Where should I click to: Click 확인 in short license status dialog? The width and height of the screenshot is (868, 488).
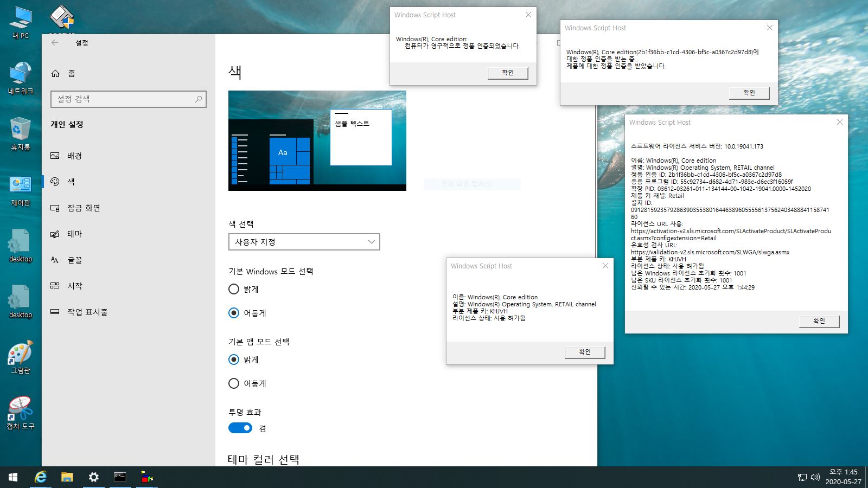point(584,352)
